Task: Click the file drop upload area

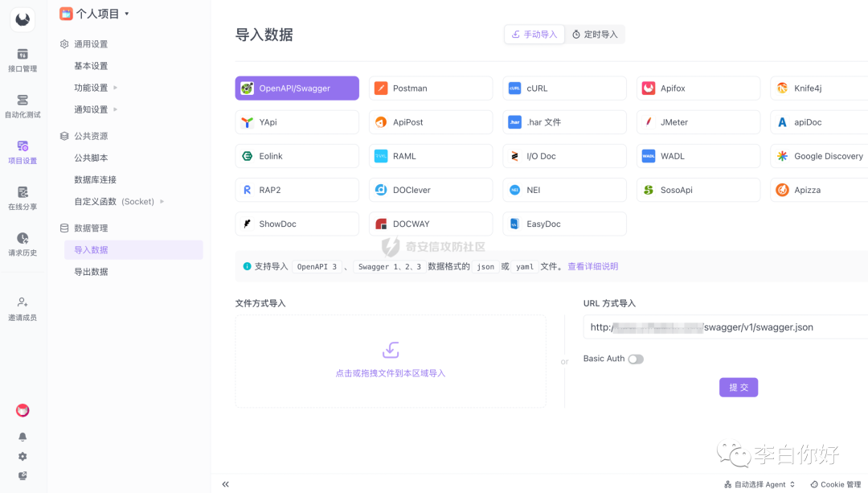Action: coord(391,361)
